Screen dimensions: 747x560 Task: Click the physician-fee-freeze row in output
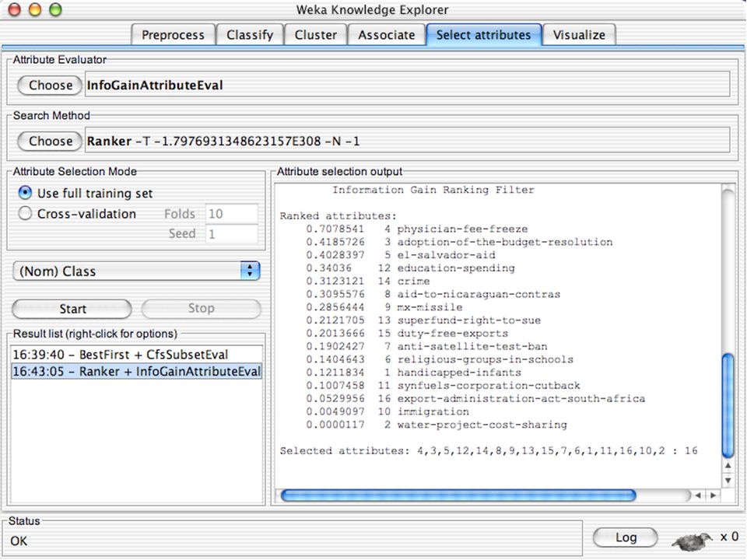[417, 229]
